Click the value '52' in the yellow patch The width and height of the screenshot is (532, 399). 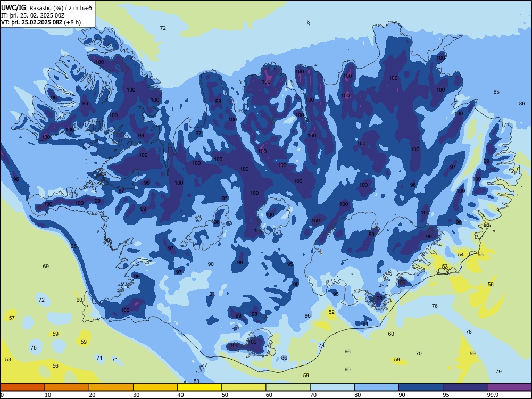(331, 312)
